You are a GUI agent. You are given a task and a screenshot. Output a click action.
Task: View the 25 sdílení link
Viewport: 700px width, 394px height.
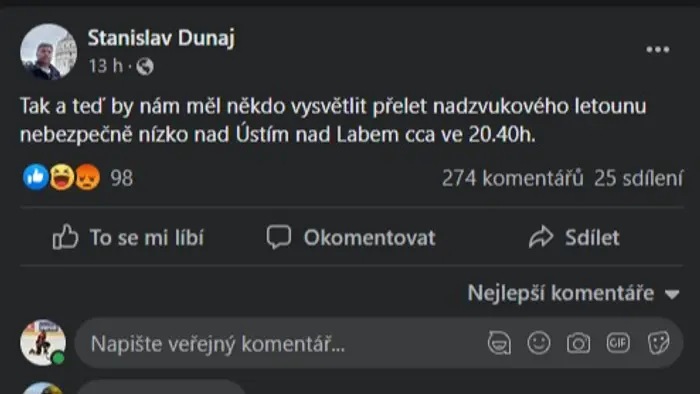pyautogui.click(x=638, y=178)
